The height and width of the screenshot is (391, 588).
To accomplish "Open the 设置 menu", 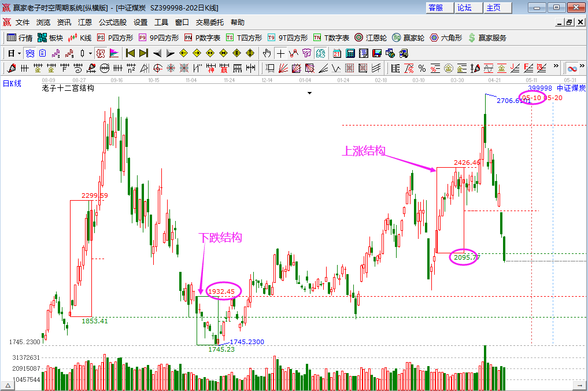I will click(140, 23).
